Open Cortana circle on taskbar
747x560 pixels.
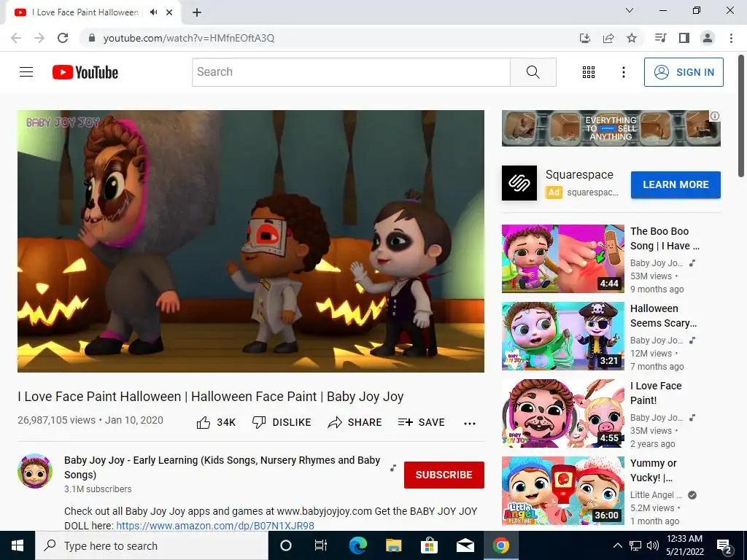click(286, 545)
